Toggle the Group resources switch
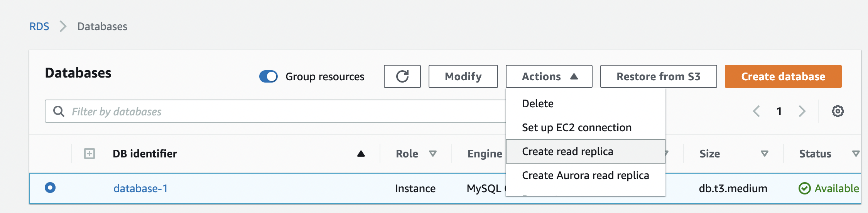Image resolution: width=868 pixels, height=213 pixels. coord(269,76)
